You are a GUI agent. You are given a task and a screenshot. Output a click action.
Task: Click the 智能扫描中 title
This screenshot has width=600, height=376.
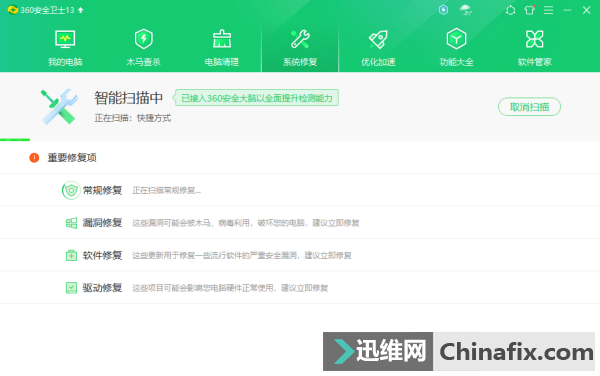tap(129, 98)
